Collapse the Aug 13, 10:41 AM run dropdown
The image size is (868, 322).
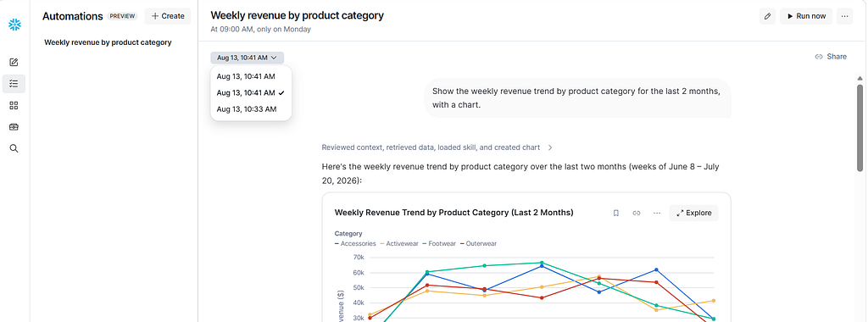(x=247, y=58)
